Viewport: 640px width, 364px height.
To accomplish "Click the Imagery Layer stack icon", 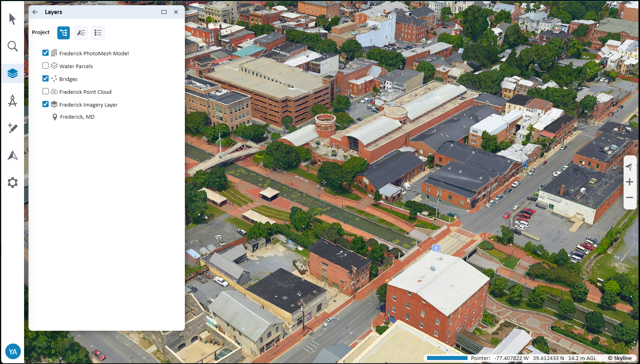I will pos(54,104).
